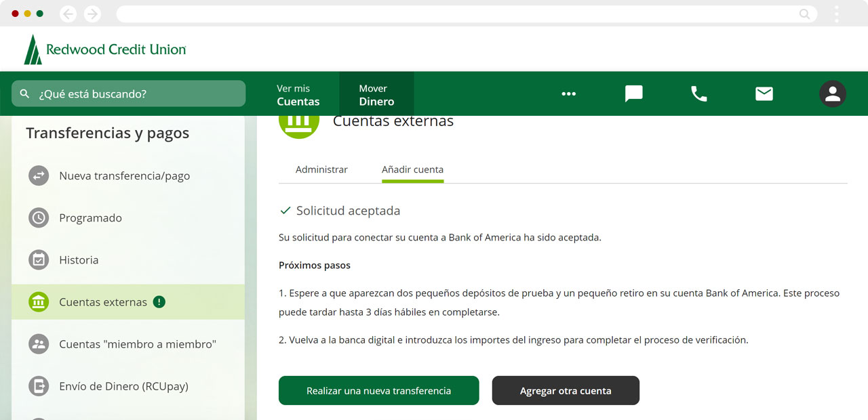Open Historia in sidebar
The image size is (868, 420).
[x=128, y=259]
